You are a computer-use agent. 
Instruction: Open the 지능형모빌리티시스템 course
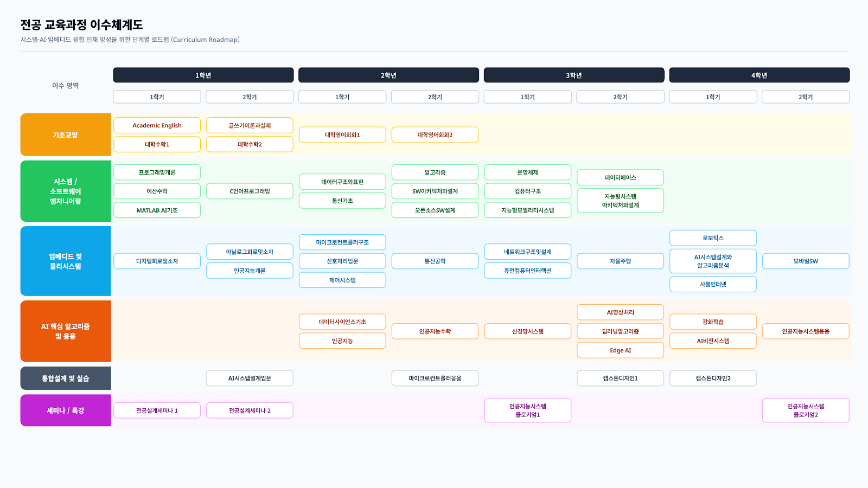528,210
